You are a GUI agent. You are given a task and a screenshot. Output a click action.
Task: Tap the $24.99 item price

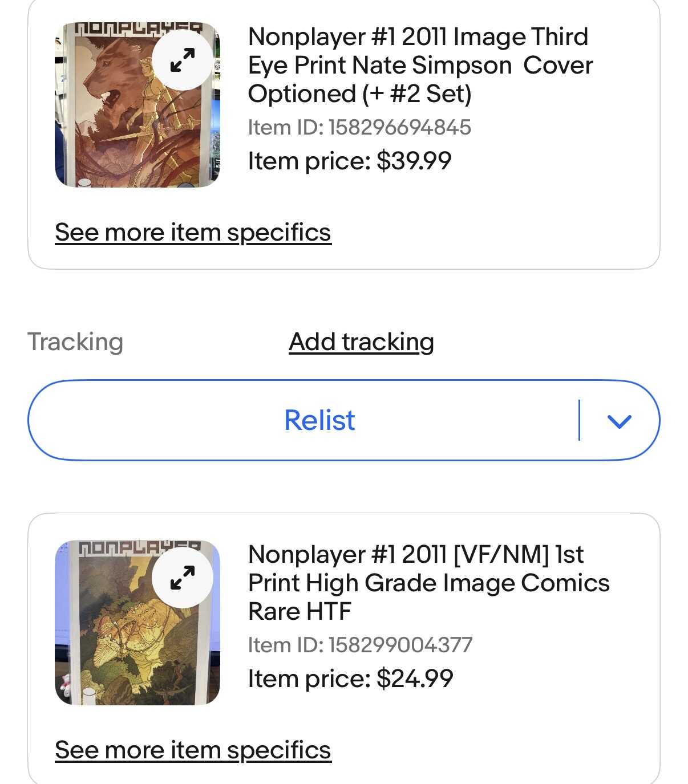click(x=350, y=679)
